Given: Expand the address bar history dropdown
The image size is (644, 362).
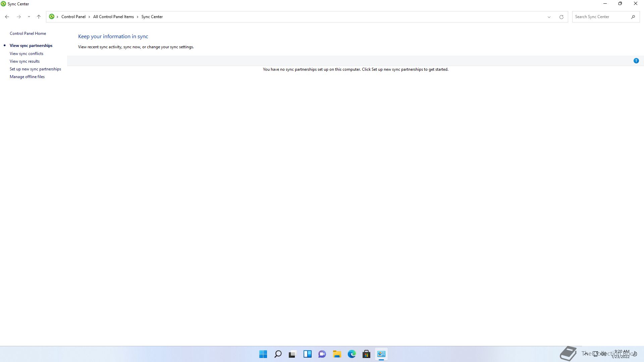Looking at the screenshot, I should point(549,17).
